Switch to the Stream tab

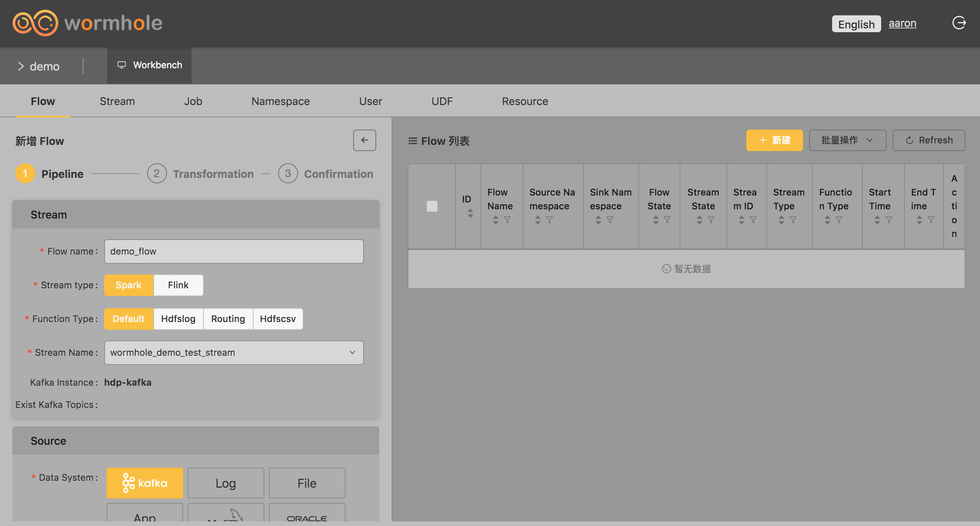[x=117, y=101]
